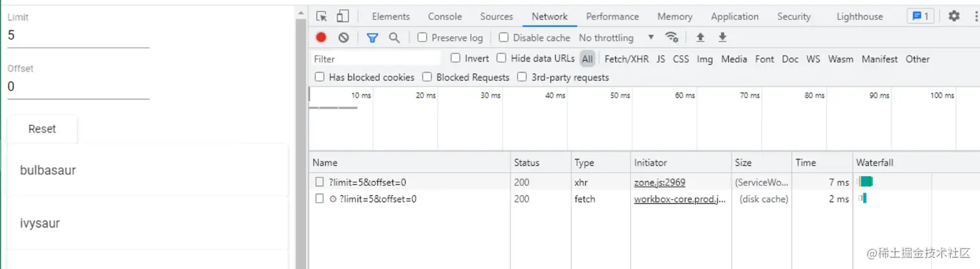Stop recording network log red button

pyautogui.click(x=321, y=38)
